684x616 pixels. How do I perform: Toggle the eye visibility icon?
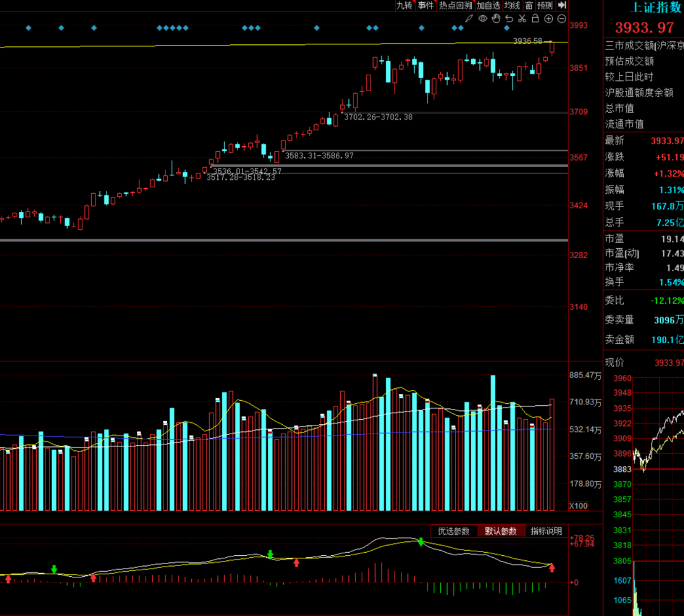pos(483,18)
